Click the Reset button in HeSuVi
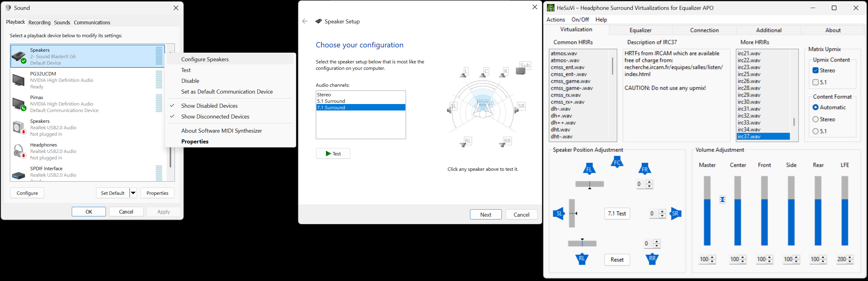 (617, 260)
